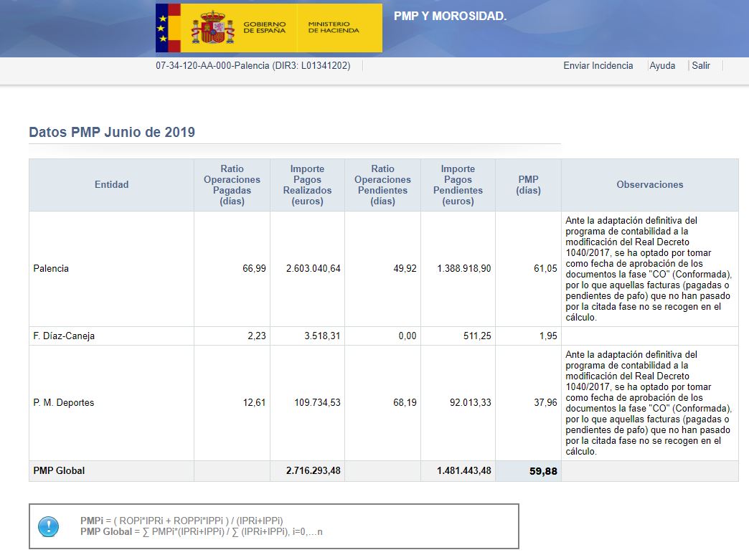Click the PMP Global value 59,88
The image size is (749, 560).
[543, 472]
